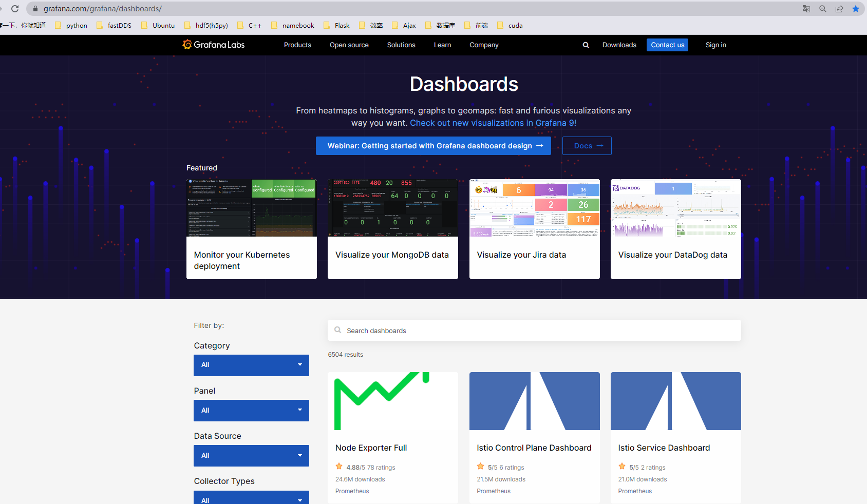Click the share page icon in address bar
The image size is (867, 504).
coord(839,9)
